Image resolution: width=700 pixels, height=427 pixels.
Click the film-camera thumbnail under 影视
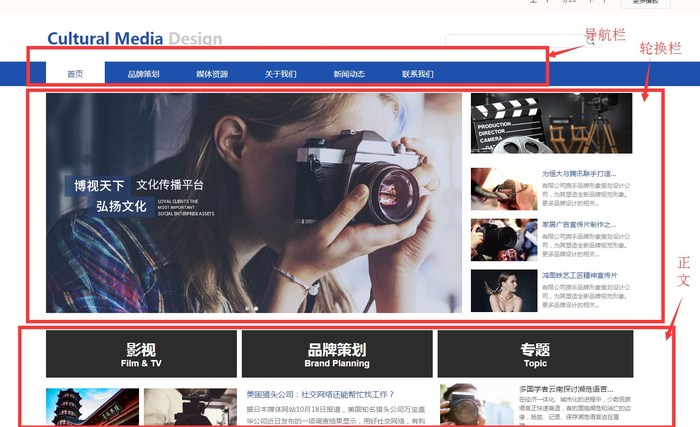(x=190, y=407)
